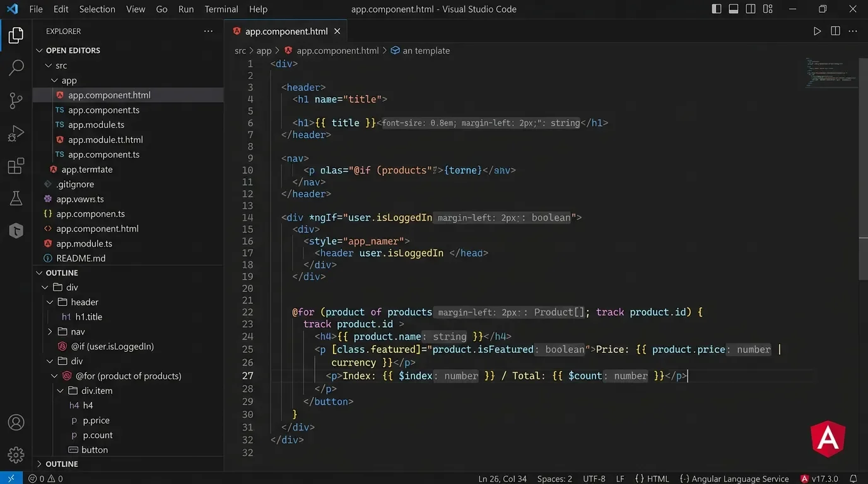The image size is (868, 484).
Task: Run the file with the play icon
Action: [x=817, y=31]
